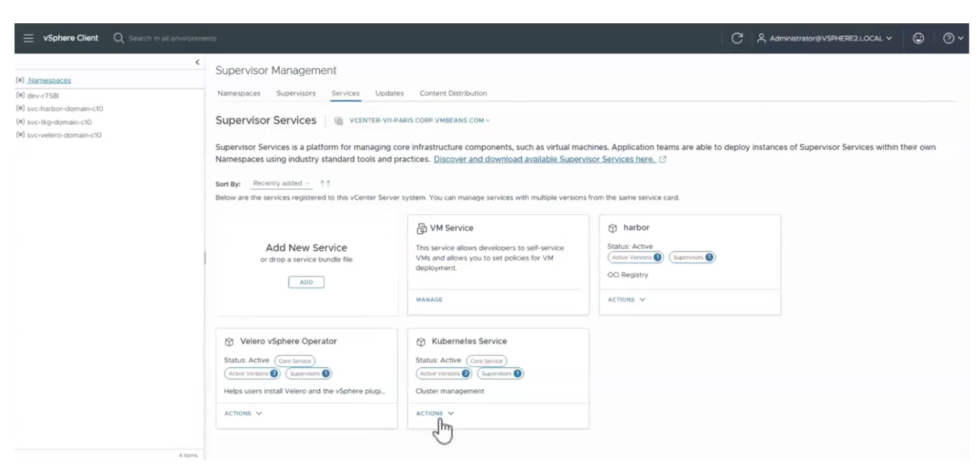Click the Core Service tag on Velero vSphere Operator
The height and width of the screenshot is (465, 980).
295,361
